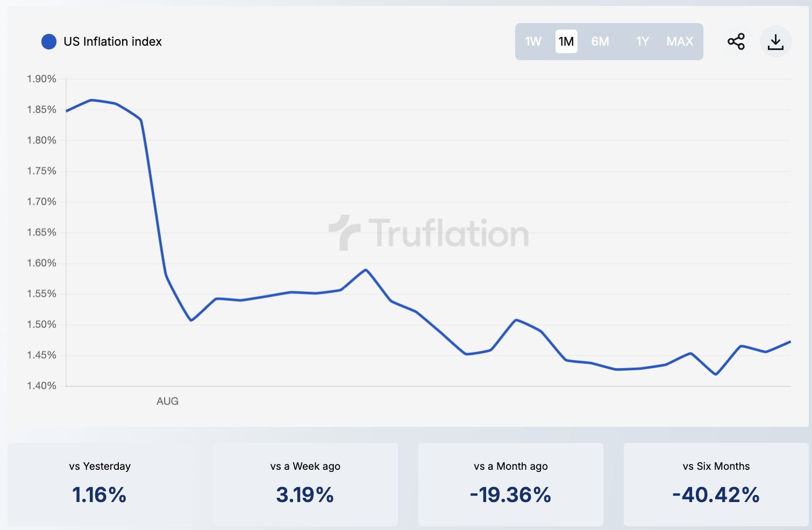This screenshot has width=812, height=530.
Task: Click the chart line's peak near 1.85%
Action: pyautogui.click(x=91, y=100)
